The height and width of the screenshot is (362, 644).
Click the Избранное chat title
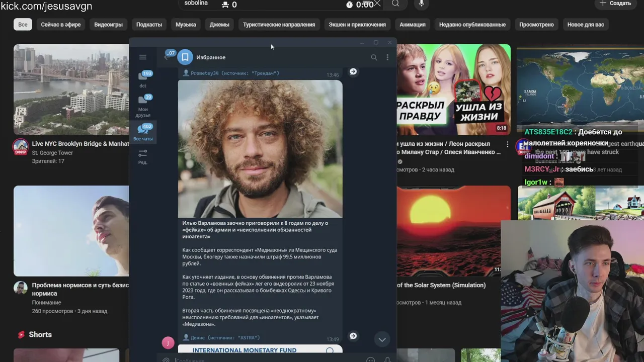coord(211,57)
